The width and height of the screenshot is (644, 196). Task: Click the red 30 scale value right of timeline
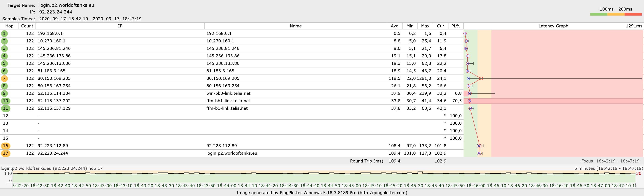(x=639, y=174)
